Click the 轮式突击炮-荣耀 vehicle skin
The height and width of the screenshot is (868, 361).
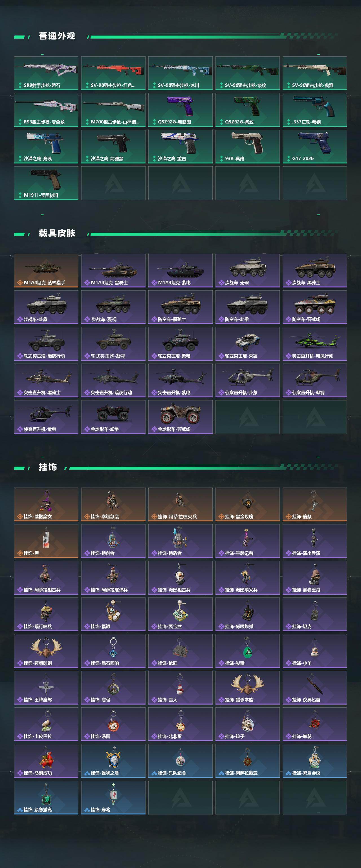[x=247, y=344]
